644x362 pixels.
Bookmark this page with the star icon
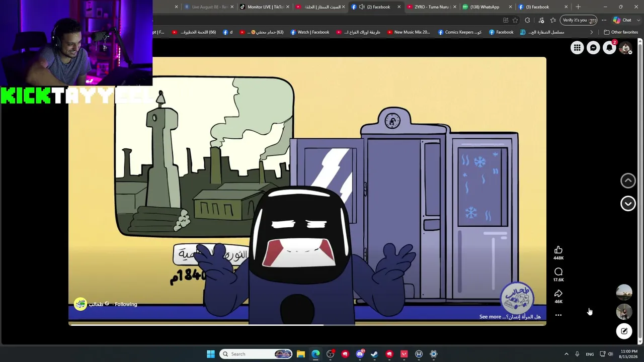515,20
